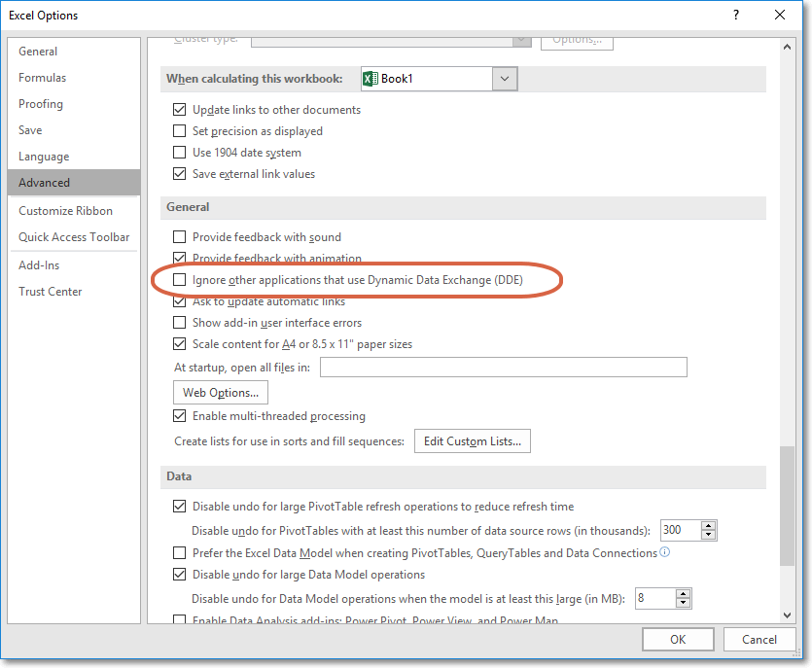Enable Show add-in user interface errors
The width and height of the screenshot is (812, 668).
click(180, 322)
